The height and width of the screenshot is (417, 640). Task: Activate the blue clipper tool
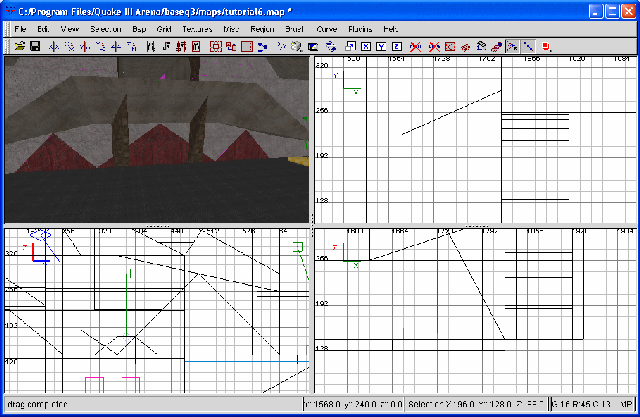[262, 47]
